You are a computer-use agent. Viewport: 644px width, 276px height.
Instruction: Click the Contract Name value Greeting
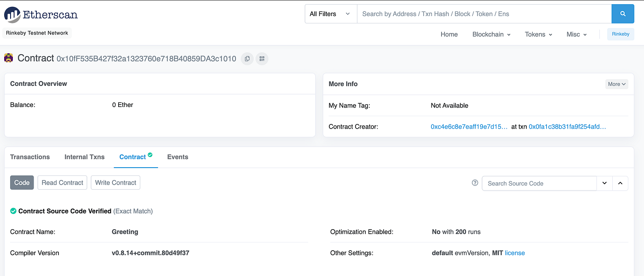(x=125, y=232)
